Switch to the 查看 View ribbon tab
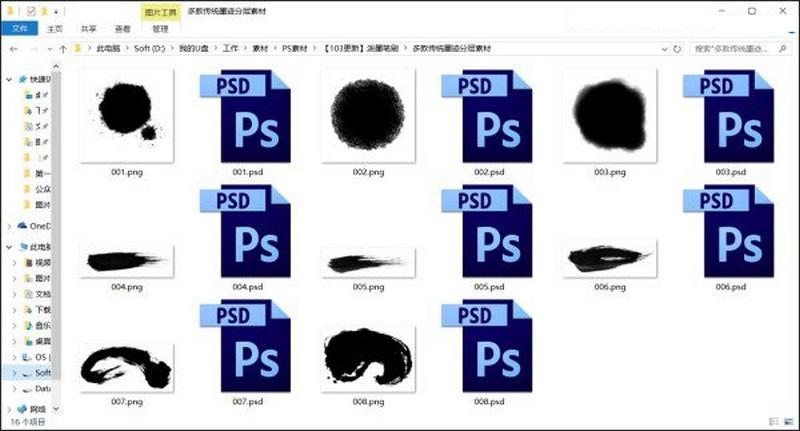Screen dimensions: 800x431 [122, 29]
